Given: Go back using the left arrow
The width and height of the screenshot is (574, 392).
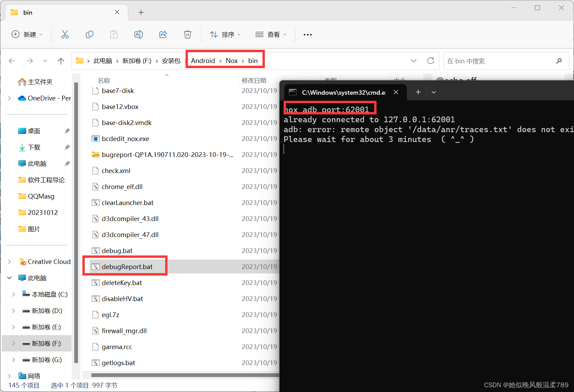Looking at the screenshot, I should click(x=12, y=61).
